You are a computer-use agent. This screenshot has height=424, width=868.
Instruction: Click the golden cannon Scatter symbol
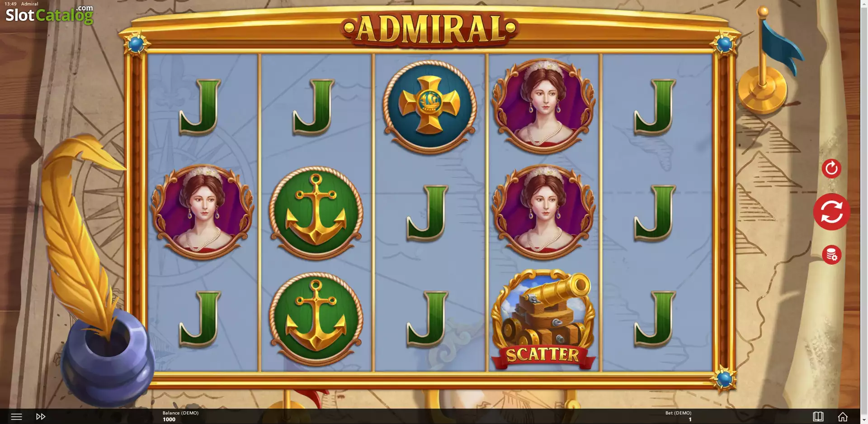click(x=543, y=319)
